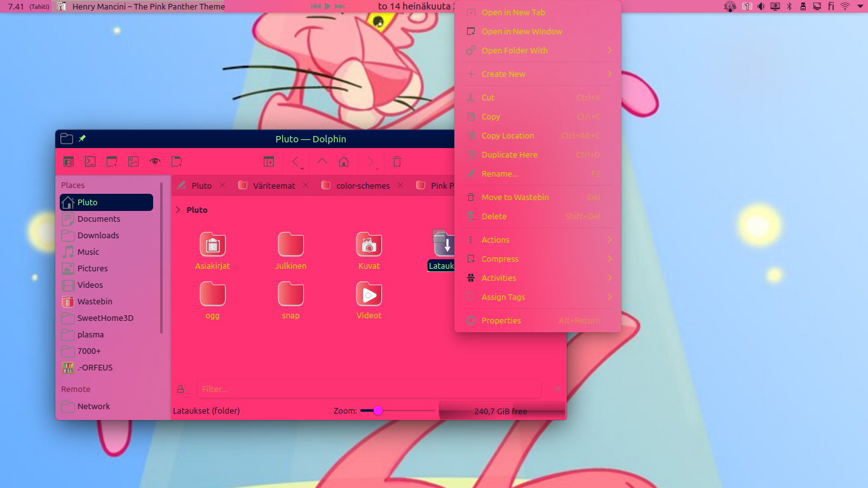Toggle hidden files eye icon
The image size is (868, 488).
tap(155, 161)
